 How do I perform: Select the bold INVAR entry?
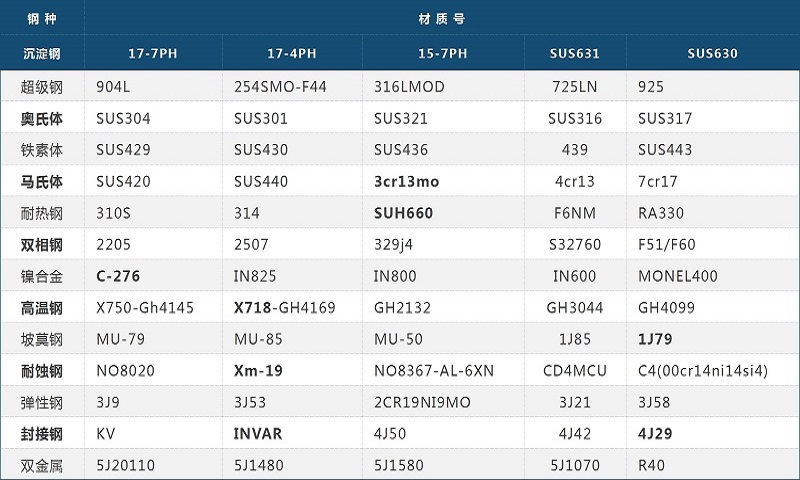[258, 434]
